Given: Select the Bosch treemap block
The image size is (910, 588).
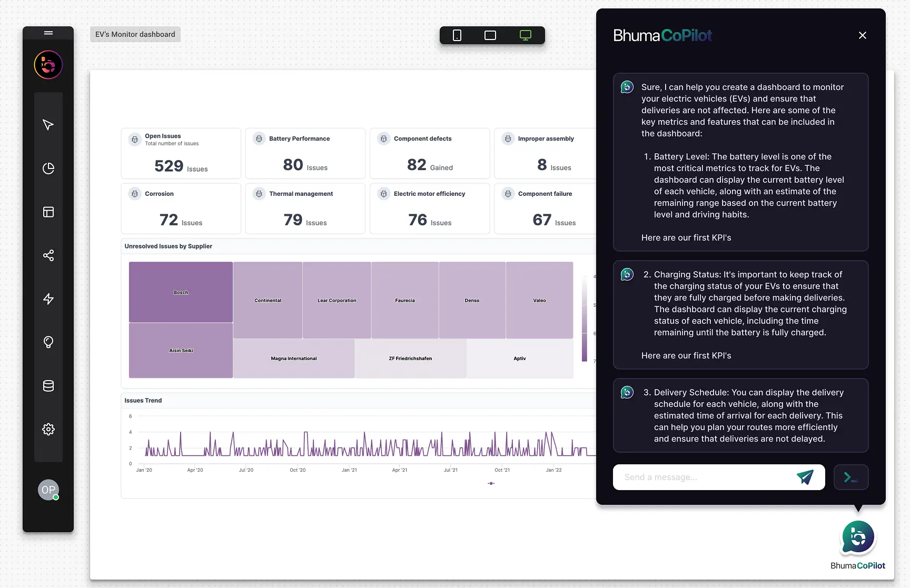Looking at the screenshot, I should [x=181, y=292].
